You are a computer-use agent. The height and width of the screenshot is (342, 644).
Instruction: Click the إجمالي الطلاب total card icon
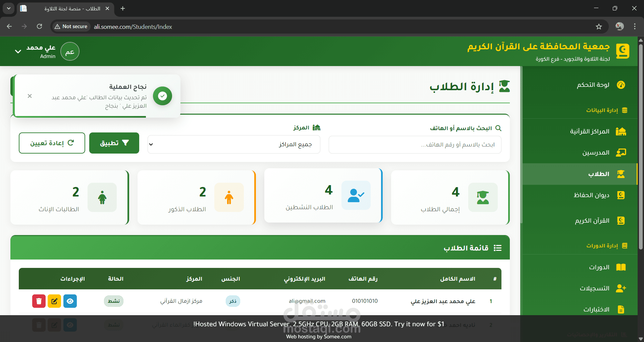click(x=483, y=197)
